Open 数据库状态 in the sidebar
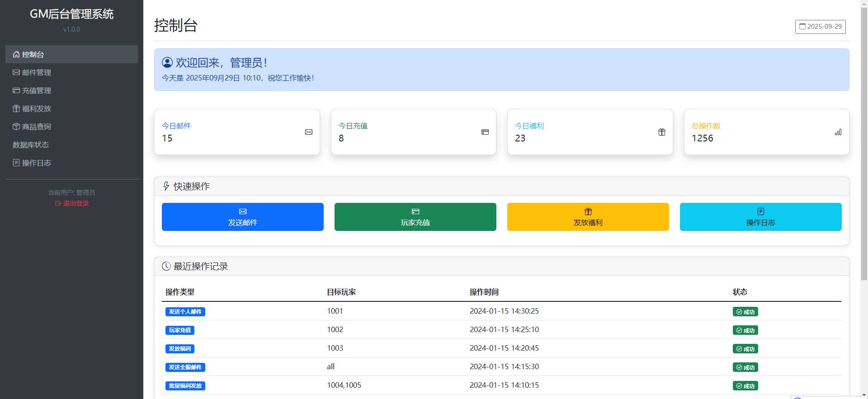868x399 pixels. point(31,145)
